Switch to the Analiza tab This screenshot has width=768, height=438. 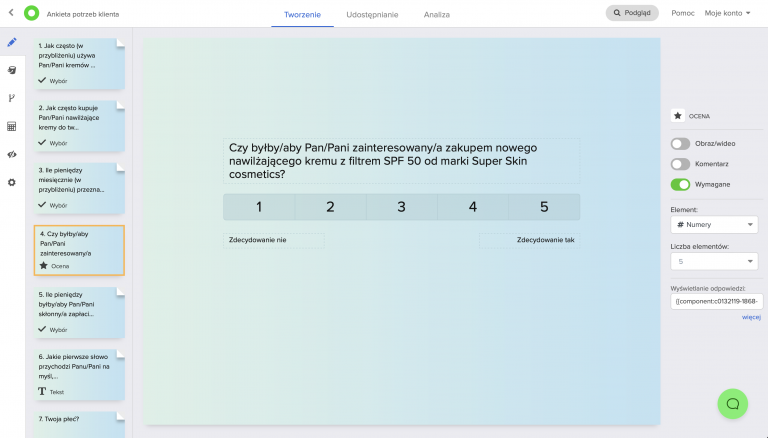coord(436,15)
